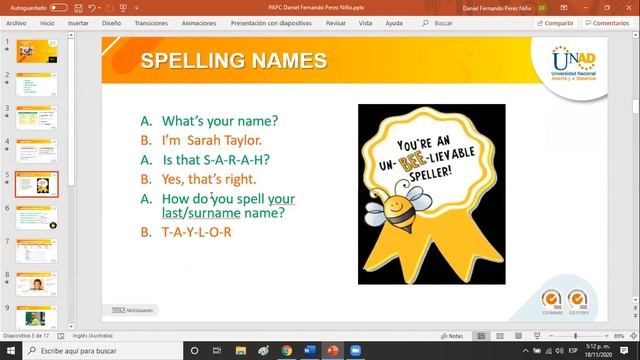640x360 pixels.
Task: Switch to the Insertar tab
Action: click(x=78, y=23)
